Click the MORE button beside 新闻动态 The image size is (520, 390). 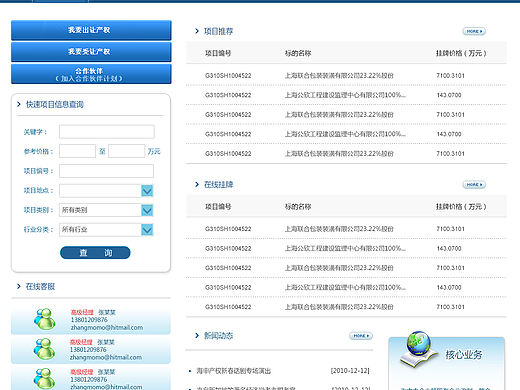[x=361, y=336]
